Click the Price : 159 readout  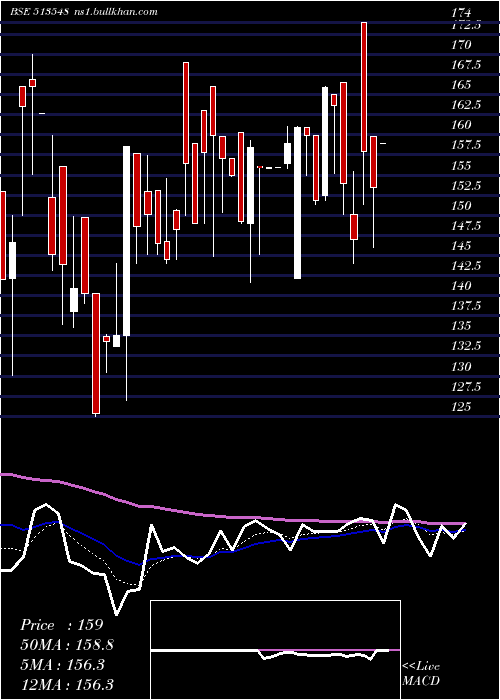click(62, 625)
